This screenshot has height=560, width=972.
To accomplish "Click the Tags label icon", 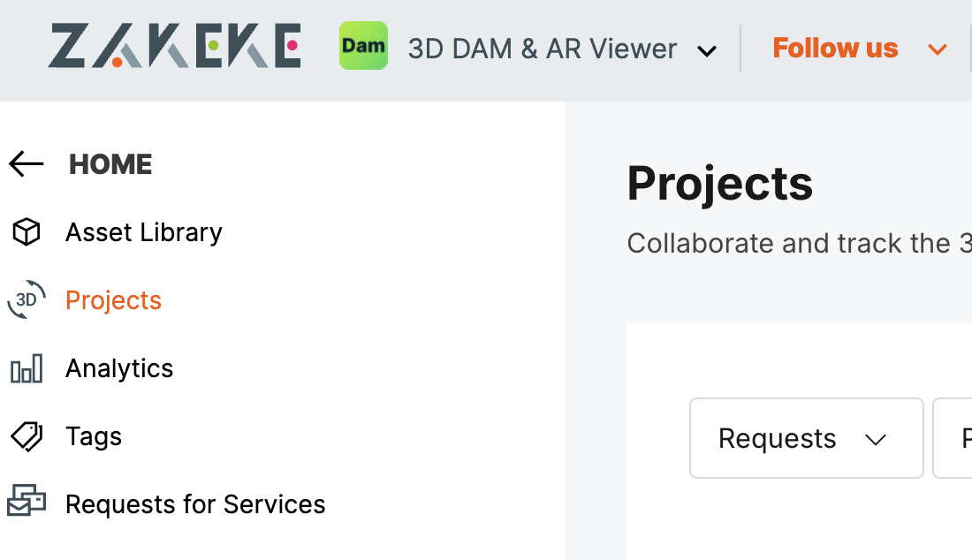I will pyautogui.click(x=26, y=436).
